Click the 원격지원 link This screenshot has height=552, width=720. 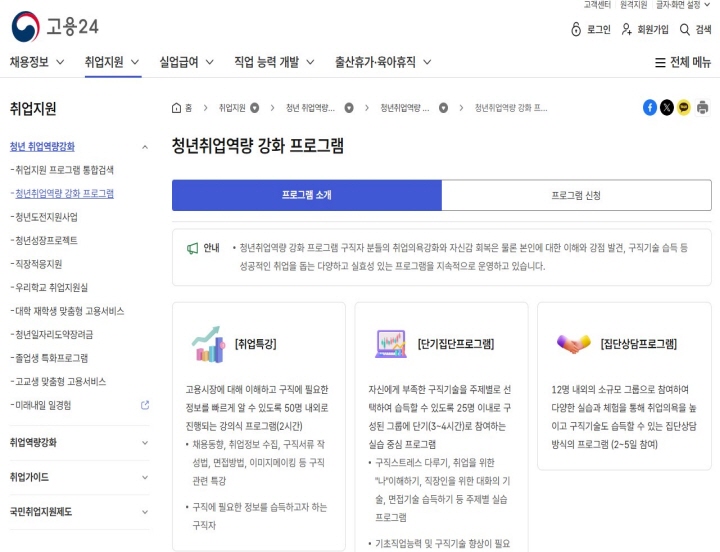[x=633, y=5]
